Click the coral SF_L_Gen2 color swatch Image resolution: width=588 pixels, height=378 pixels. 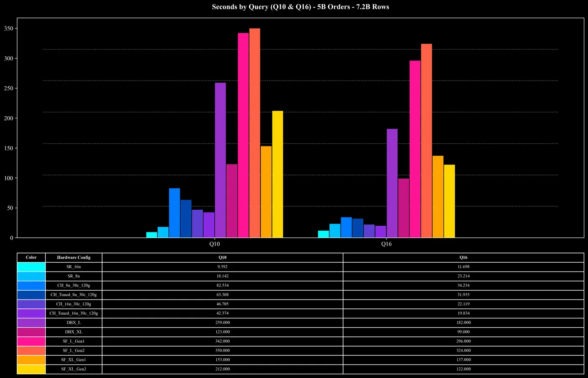point(31,350)
